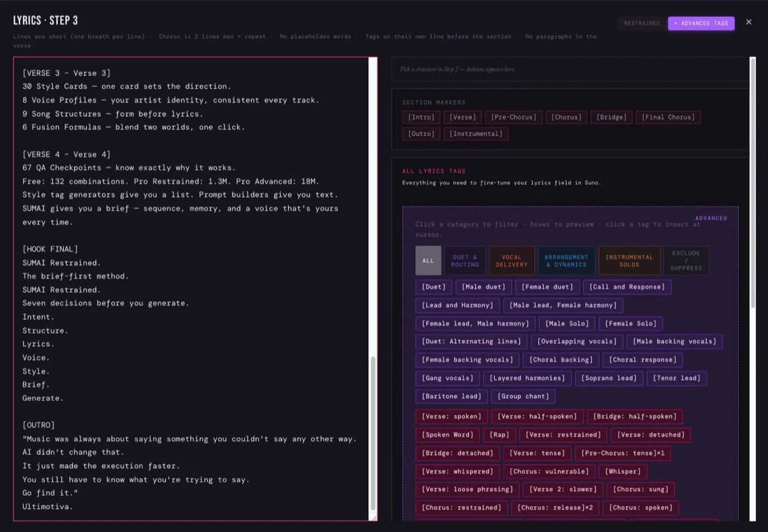
Task: Insert [Female lead, Male harmony] tag
Action: [475, 324]
